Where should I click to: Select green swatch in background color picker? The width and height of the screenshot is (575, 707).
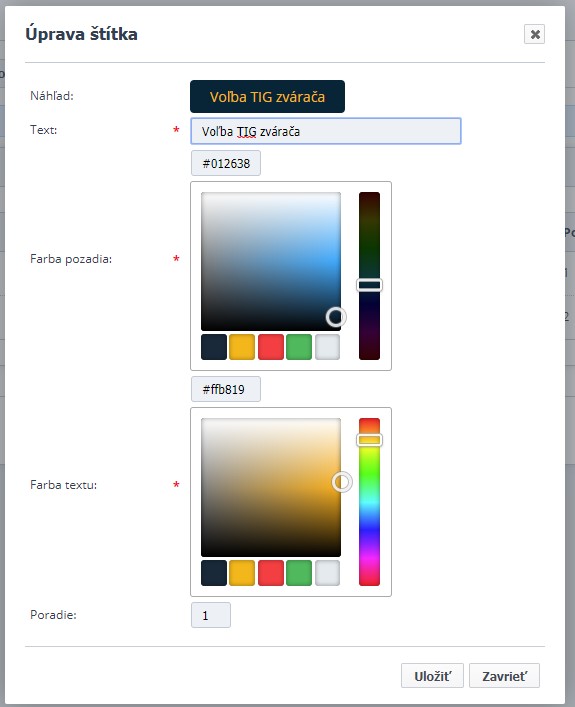299,347
